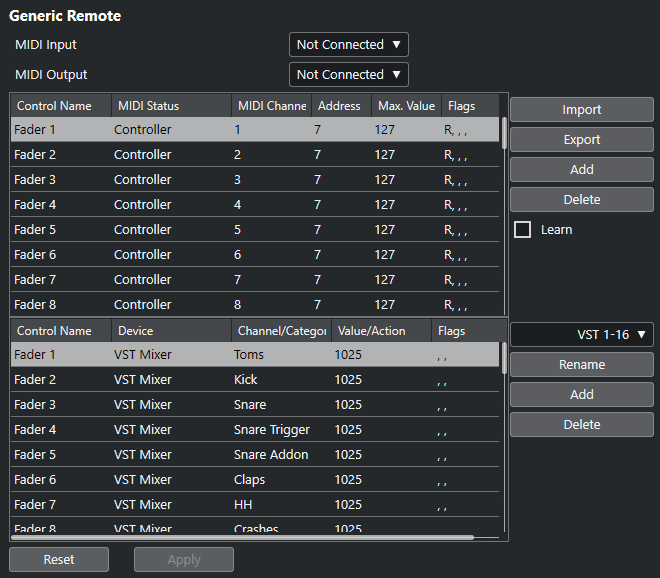Click the Snare Trigger channel cell
The width and height of the screenshot is (660, 578).
pos(272,429)
